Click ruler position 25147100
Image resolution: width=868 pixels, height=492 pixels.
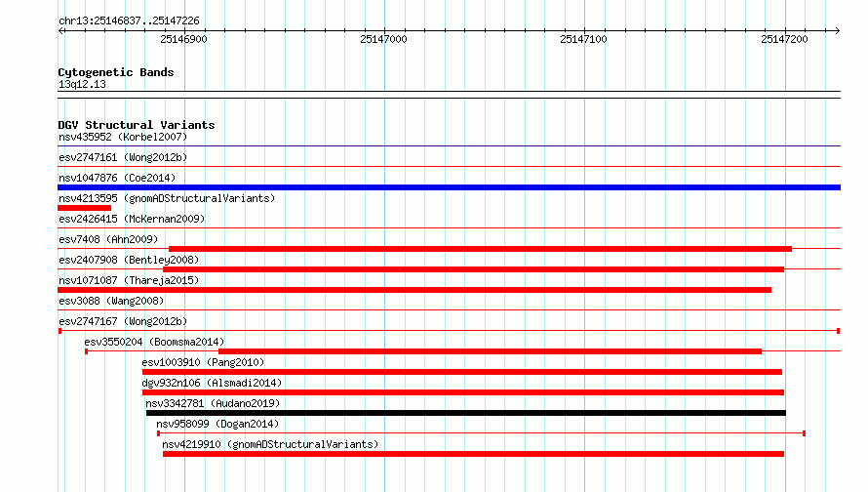[583, 39]
